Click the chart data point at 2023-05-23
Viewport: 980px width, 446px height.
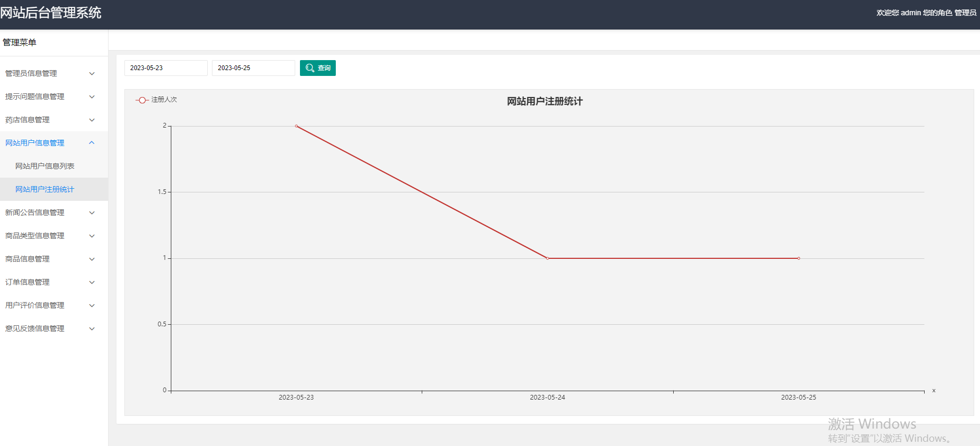pyautogui.click(x=296, y=126)
